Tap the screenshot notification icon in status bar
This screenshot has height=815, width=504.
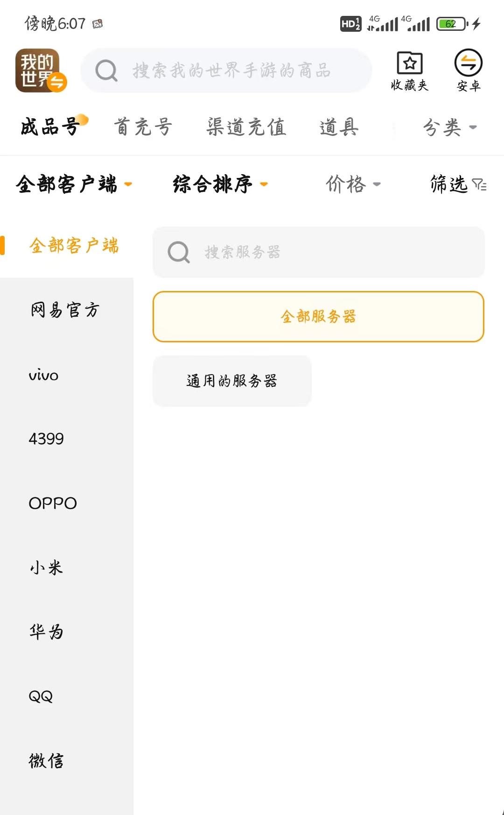tap(98, 24)
